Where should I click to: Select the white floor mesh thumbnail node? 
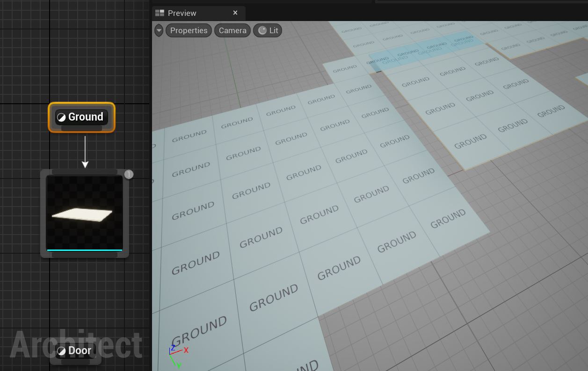coord(85,213)
